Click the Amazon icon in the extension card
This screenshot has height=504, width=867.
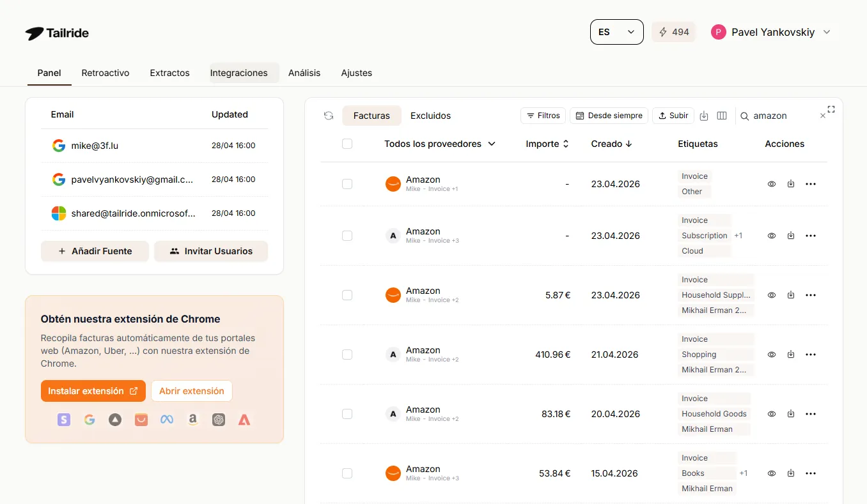[192, 420]
